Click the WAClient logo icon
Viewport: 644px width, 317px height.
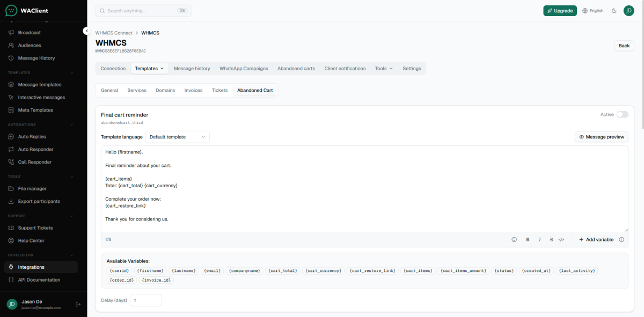(x=11, y=10)
